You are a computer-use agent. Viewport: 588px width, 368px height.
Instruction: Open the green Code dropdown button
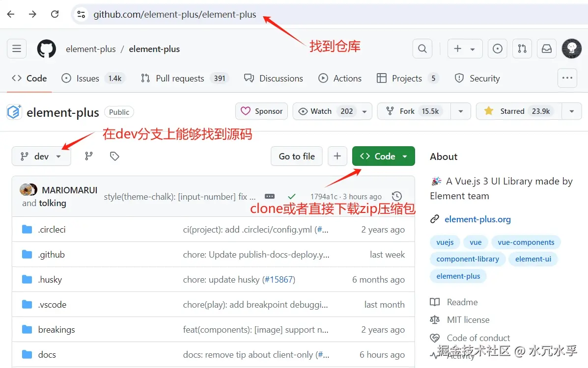coord(383,156)
